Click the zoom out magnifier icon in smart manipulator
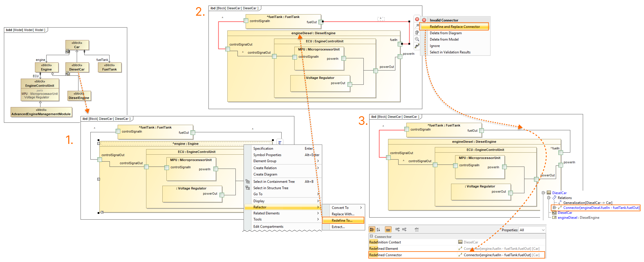The image size is (644, 262). pos(417,39)
